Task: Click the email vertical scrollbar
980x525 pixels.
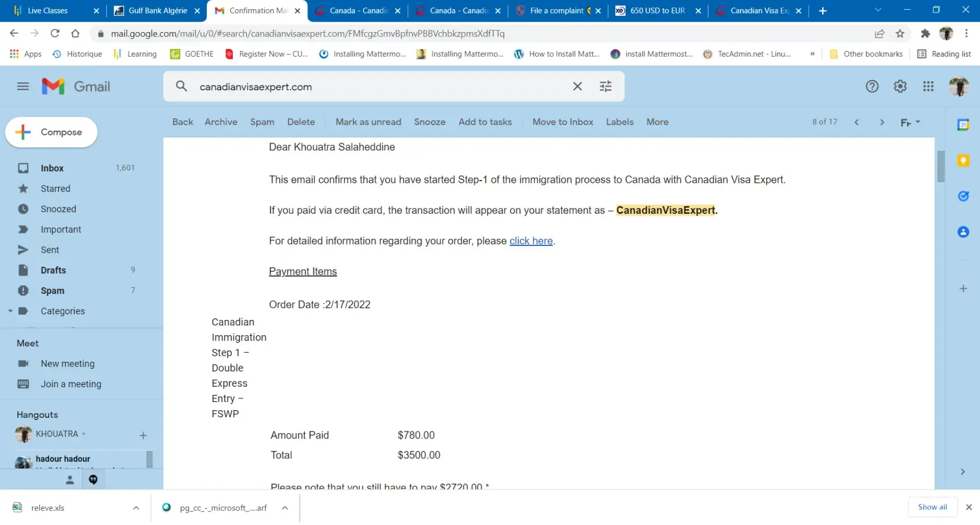Action: pyautogui.click(x=940, y=166)
